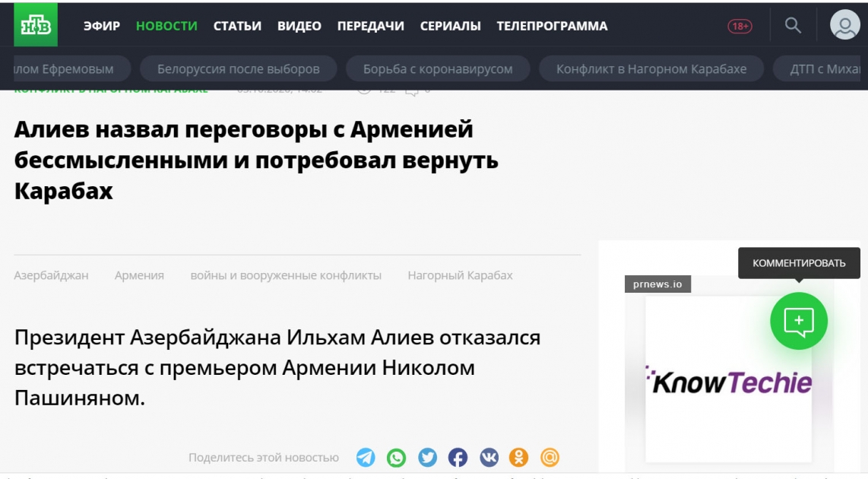Share the news via Telegram icon
Image resolution: width=868 pixels, height=479 pixels.
pos(366,458)
